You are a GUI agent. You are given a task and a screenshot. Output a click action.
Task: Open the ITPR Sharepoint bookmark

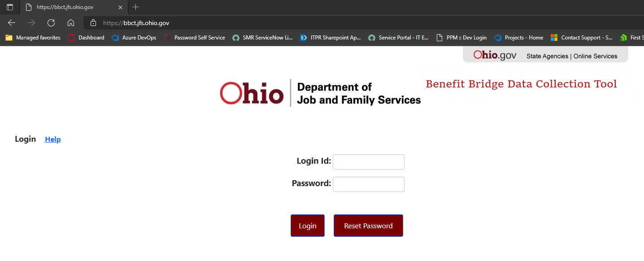coord(331,38)
